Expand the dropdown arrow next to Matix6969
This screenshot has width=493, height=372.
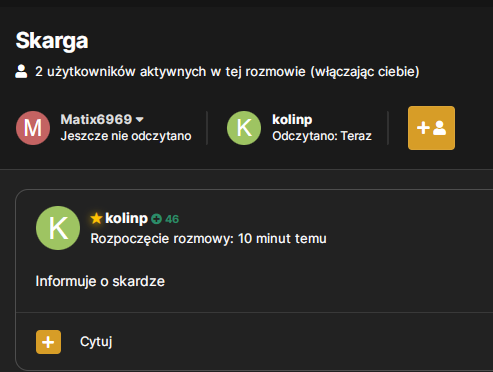(140, 119)
